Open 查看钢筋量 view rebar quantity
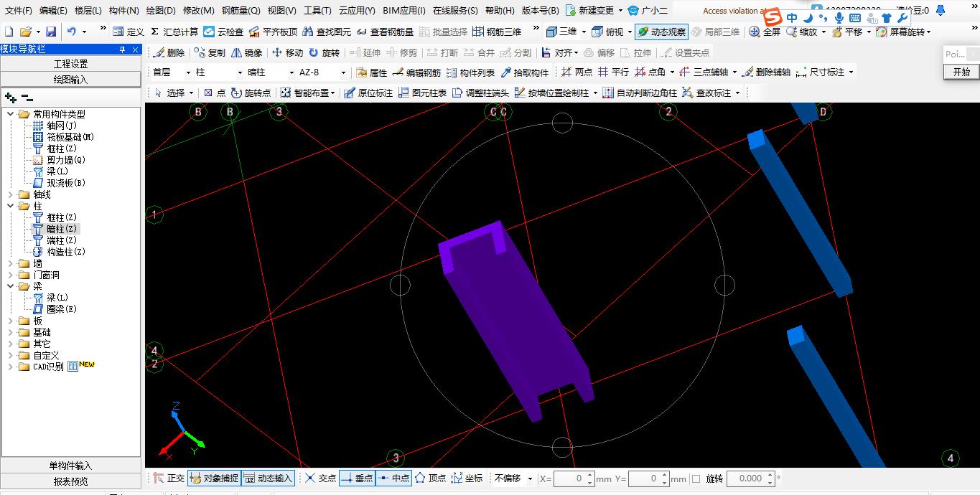 click(x=385, y=32)
